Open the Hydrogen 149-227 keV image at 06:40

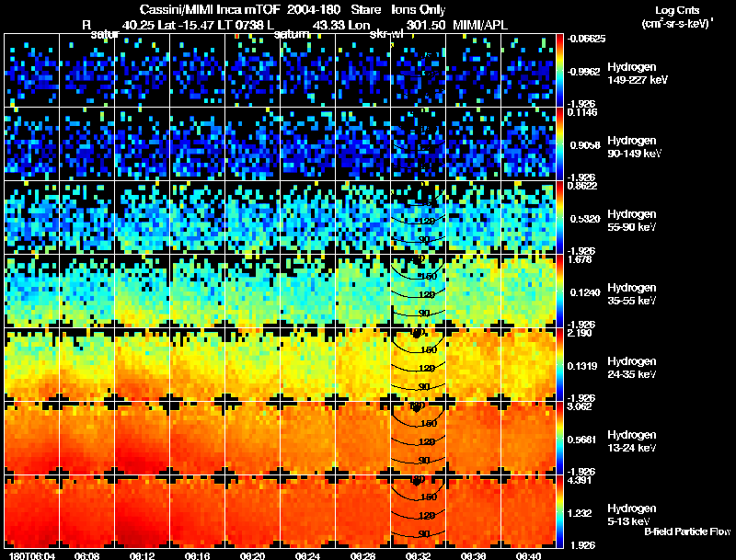coord(528,71)
